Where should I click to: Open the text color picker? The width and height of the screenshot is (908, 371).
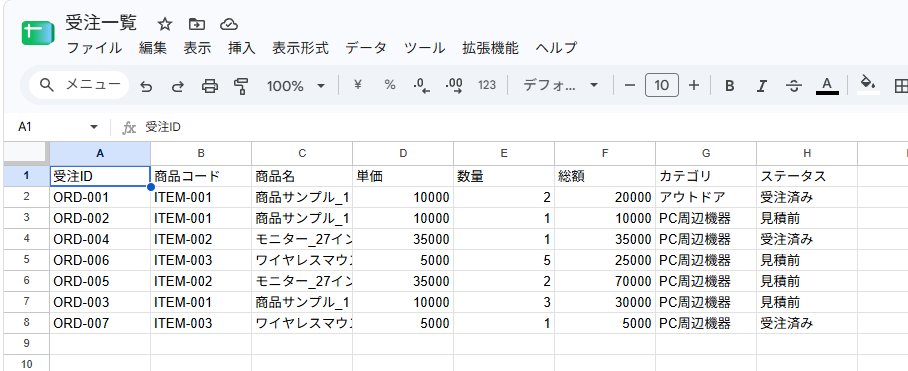point(827,86)
